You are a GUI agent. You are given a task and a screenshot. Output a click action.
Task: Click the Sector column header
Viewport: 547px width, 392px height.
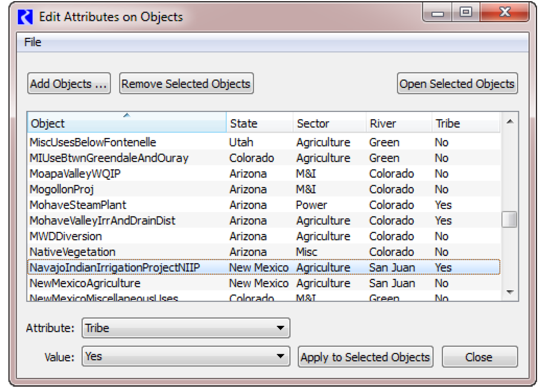329,124
